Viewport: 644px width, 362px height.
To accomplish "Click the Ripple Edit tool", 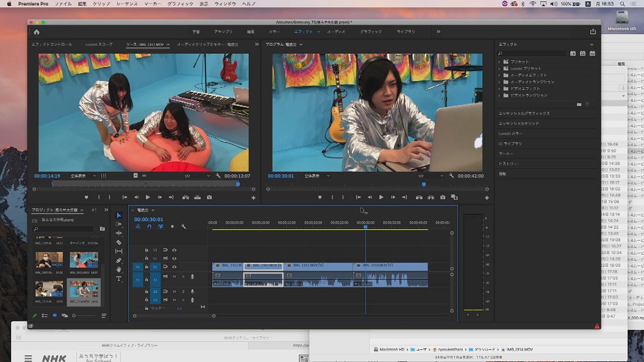I will click(x=119, y=233).
